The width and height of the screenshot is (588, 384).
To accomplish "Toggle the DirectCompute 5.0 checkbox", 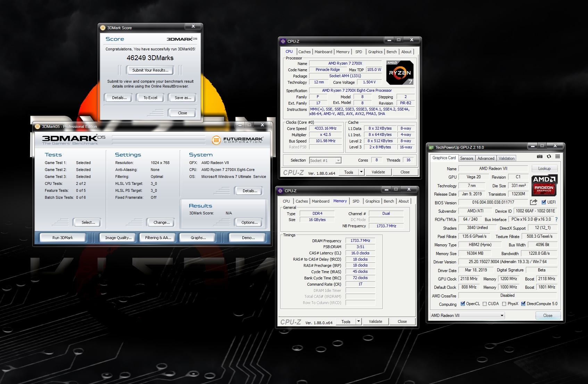I will tap(523, 304).
